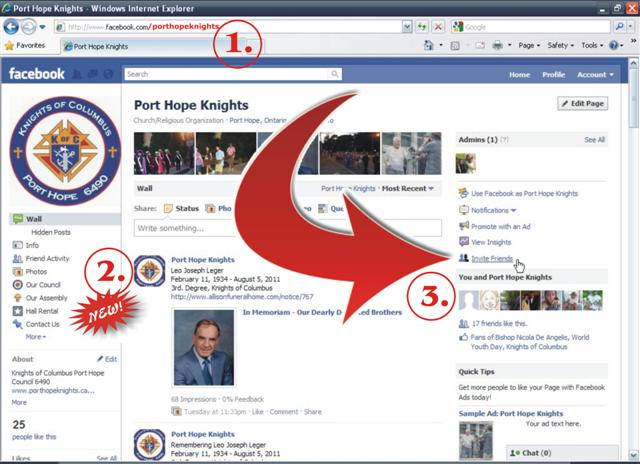This screenshot has height=464, width=640.
Task: Click the Favorites star icon
Action: point(9,46)
